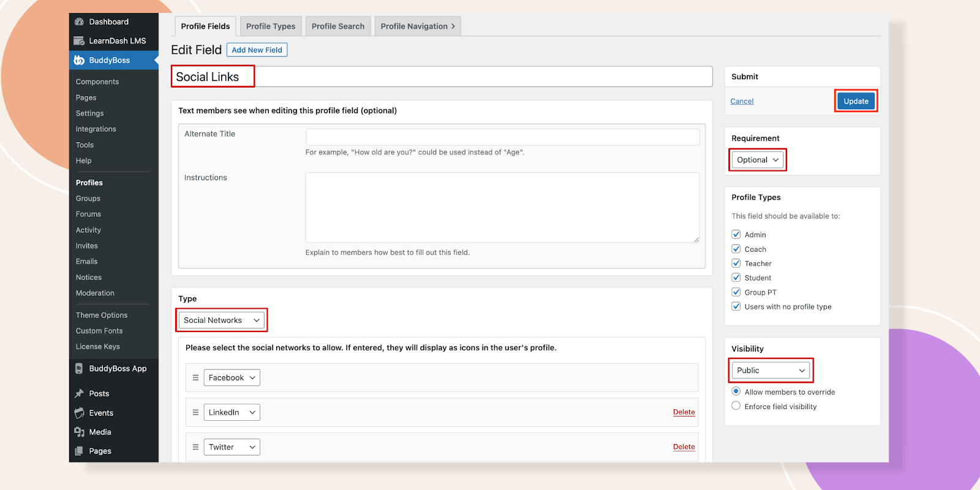The width and height of the screenshot is (980, 490).
Task: Uncheck the Student profile type
Action: click(736, 277)
